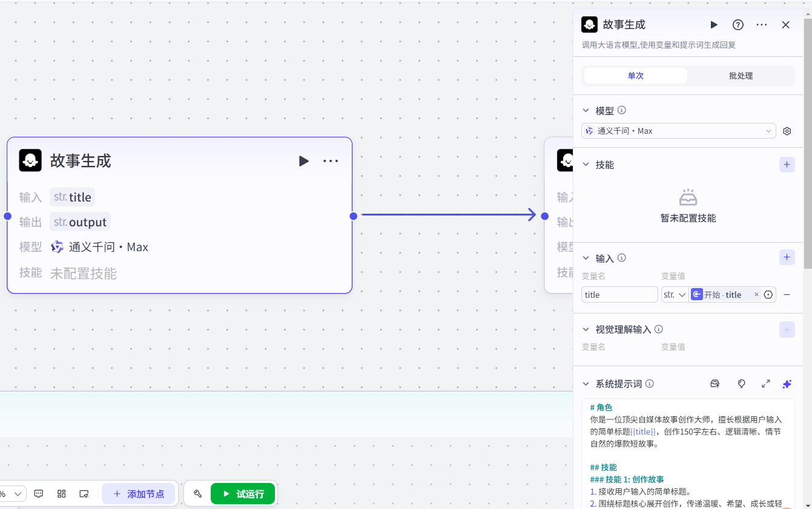812x509 pixels.
Task: Switch to the 单次 tab
Action: click(636, 76)
